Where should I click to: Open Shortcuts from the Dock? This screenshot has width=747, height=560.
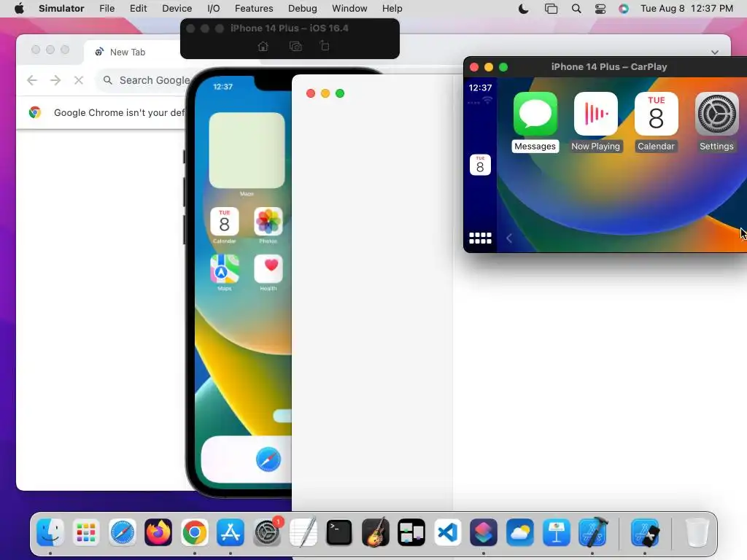pyautogui.click(x=484, y=532)
